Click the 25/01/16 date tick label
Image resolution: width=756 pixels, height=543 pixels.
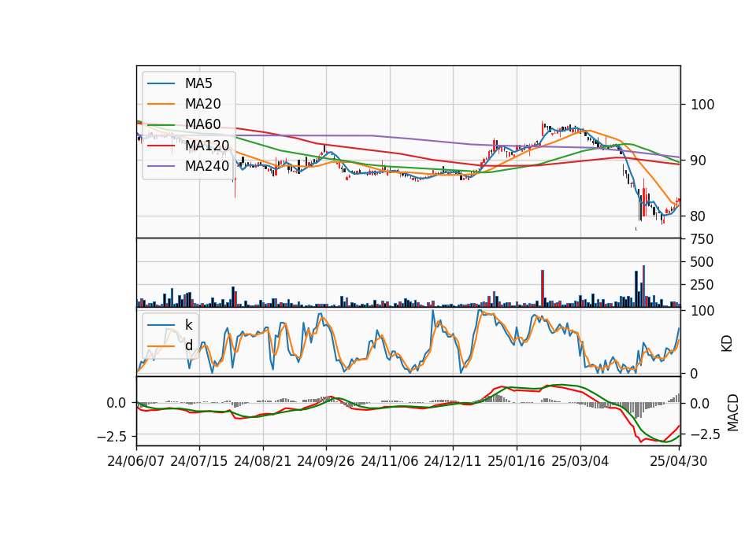click(517, 461)
